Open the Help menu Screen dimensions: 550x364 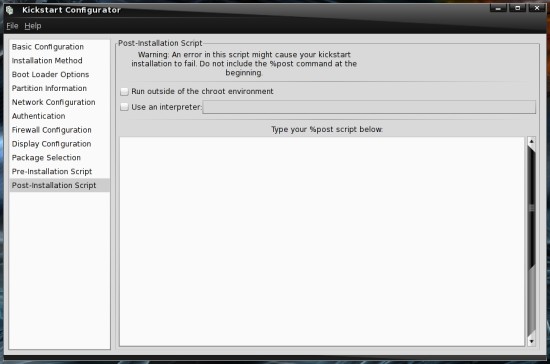(x=33, y=26)
